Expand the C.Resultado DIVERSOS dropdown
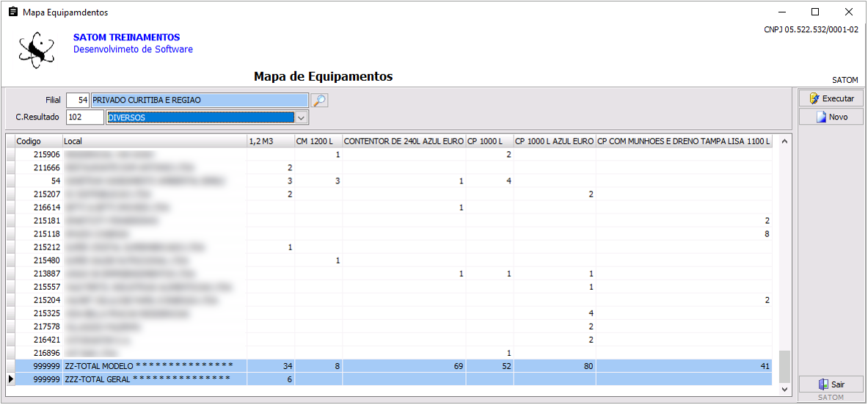 [301, 117]
